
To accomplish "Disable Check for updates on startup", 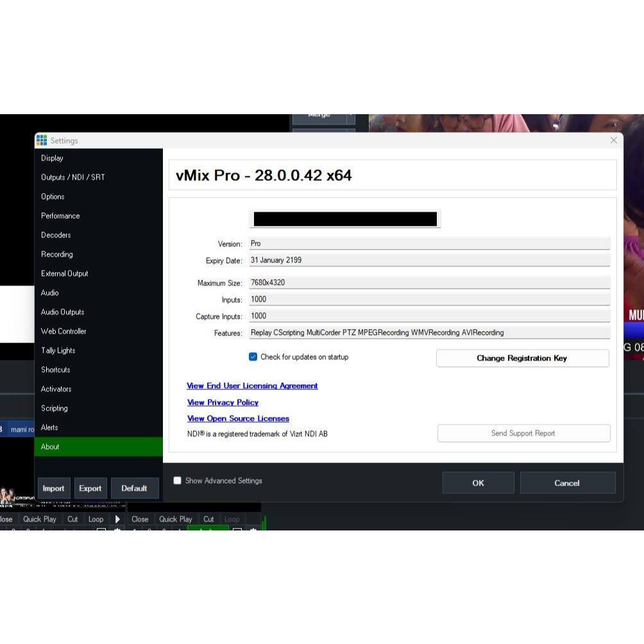I will [x=253, y=357].
